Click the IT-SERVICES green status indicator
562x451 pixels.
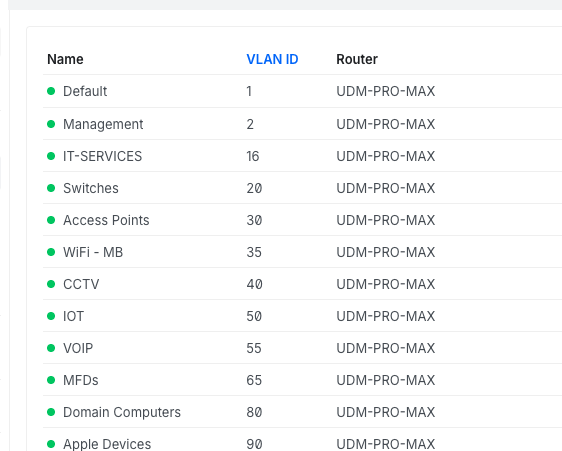pos(51,156)
